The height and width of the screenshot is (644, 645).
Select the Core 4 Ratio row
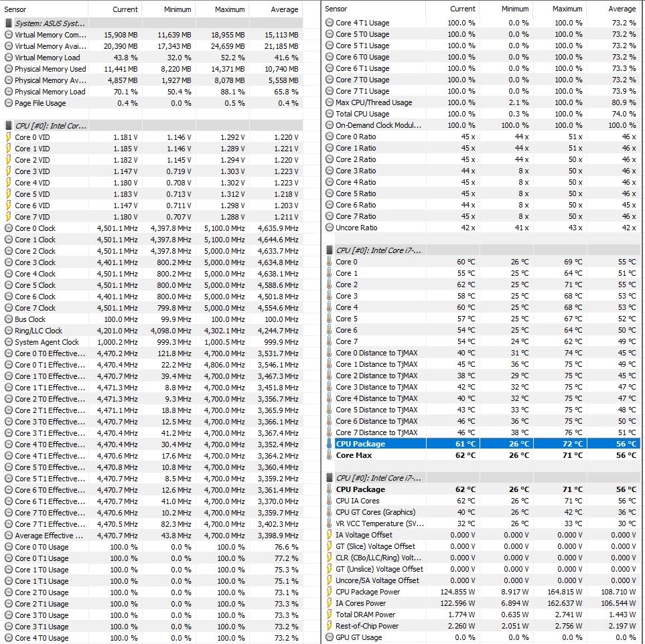[482, 182]
